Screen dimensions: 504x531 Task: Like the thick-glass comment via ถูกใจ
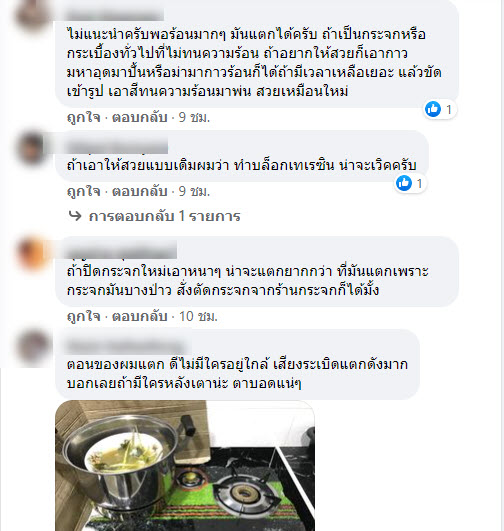click(x=84, y=316)
